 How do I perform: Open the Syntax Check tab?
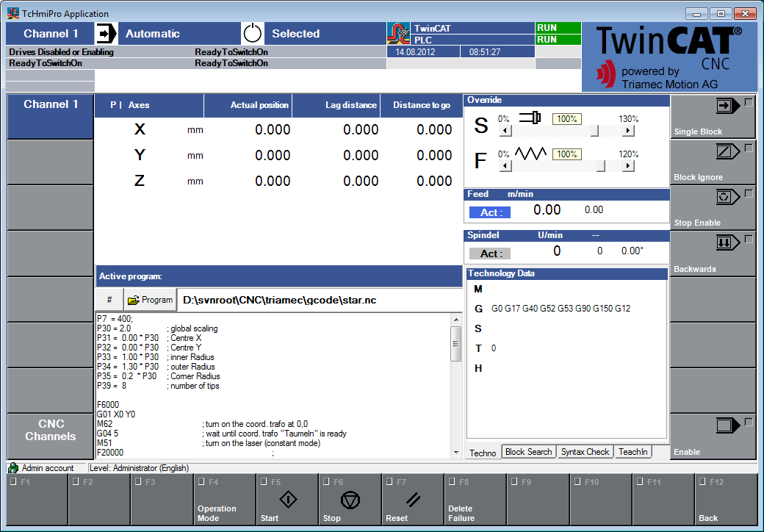point(585,451)
